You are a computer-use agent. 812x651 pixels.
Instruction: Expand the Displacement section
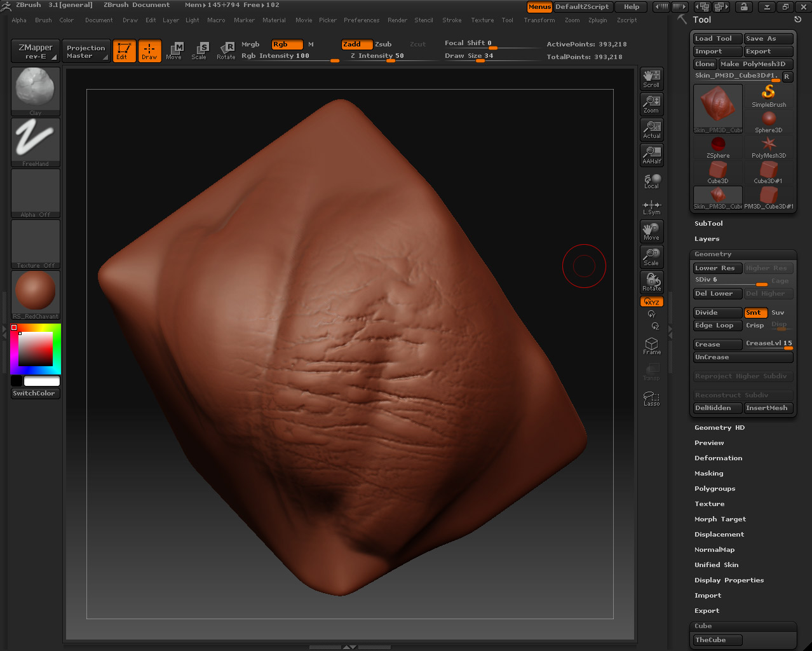pos(719,535)
